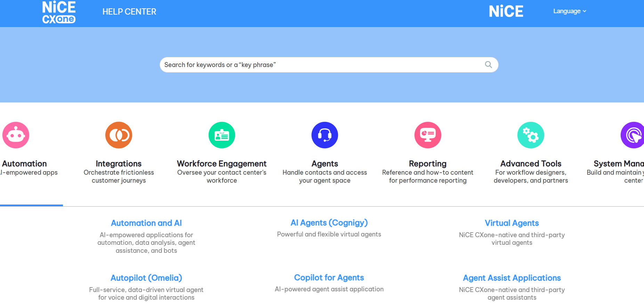Click 'NiCE CXone-native and third-party agent assistants'
The image size is (644, 308).
pyautogui.click(x=512, y=294)
